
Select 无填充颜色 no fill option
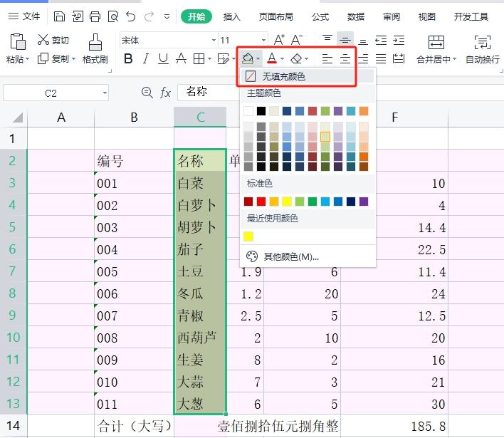(308, 76)
